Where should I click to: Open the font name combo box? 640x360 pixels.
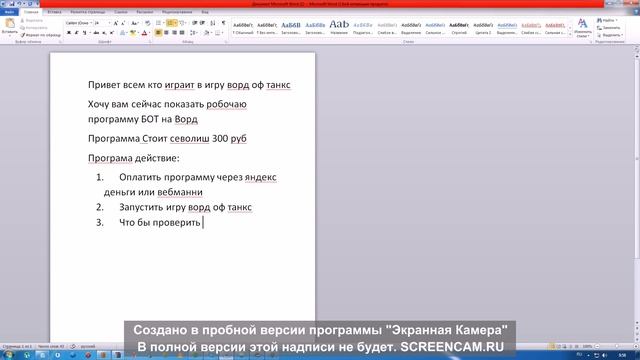pos(79,23)
